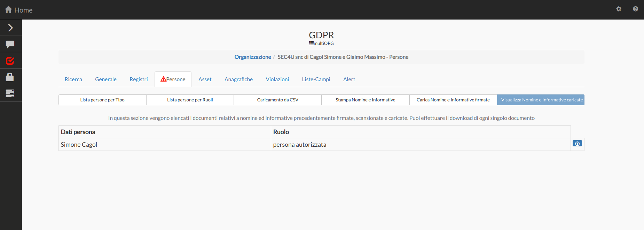This screenshot has height=230, width=644.
Task: Click Lista persone per Ruoli button
Action: click(x=190, y=100)
